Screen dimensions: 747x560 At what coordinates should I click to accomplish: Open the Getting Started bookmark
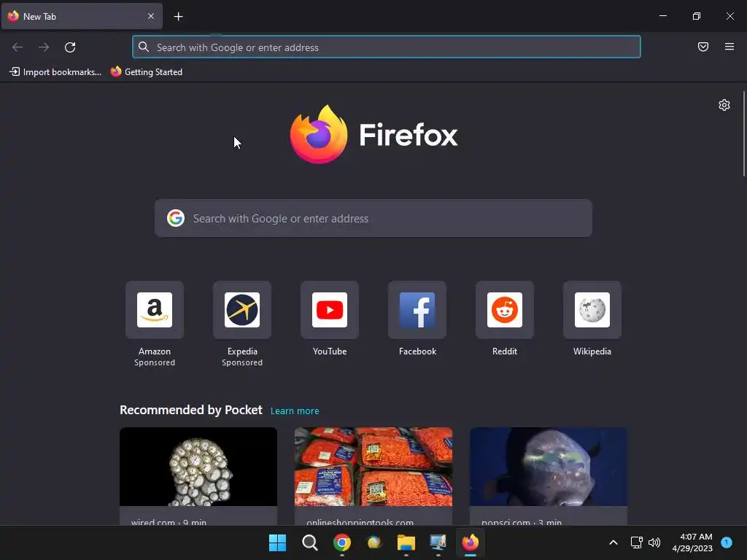(147, 72)
